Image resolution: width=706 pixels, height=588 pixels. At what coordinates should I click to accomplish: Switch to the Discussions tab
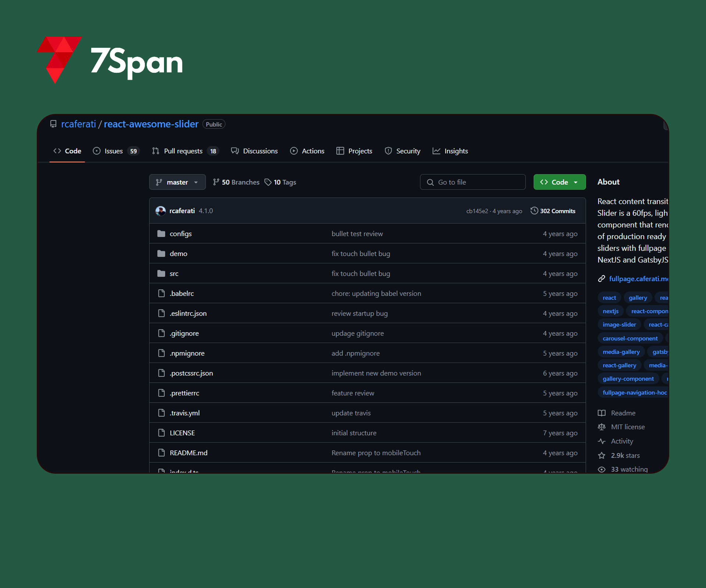[254, 151]
